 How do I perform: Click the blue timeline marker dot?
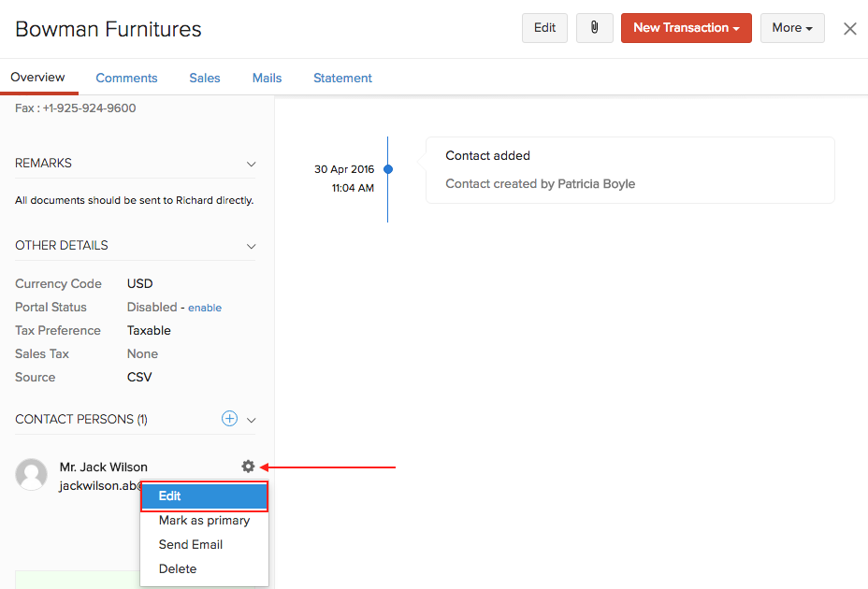pos(388,169)
